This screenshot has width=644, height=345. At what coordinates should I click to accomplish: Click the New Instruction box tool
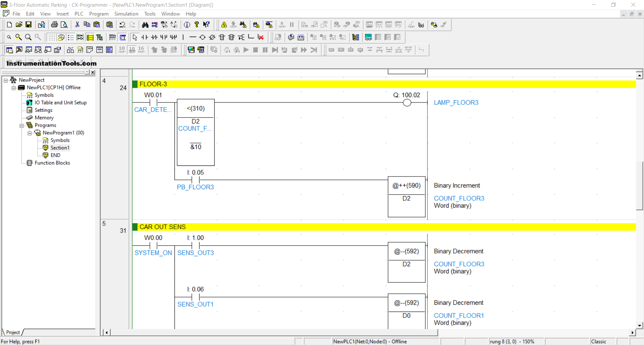pos(222,37)
